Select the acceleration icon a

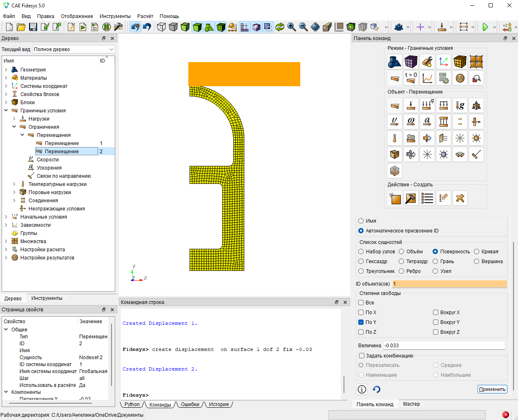pos(427,122)
